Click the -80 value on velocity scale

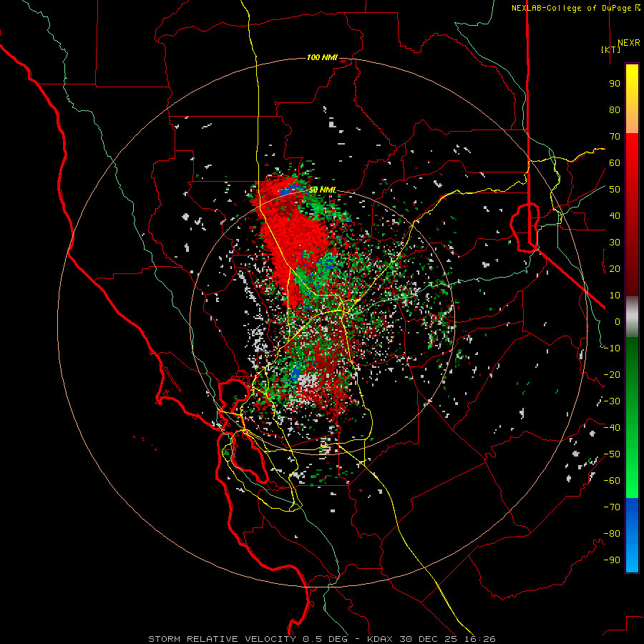[x=612, y=534]
